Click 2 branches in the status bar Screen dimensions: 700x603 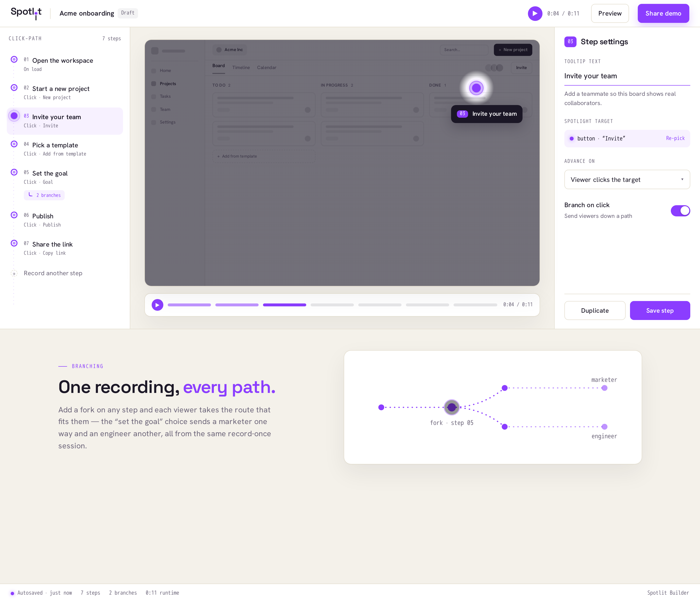point(123,593)
